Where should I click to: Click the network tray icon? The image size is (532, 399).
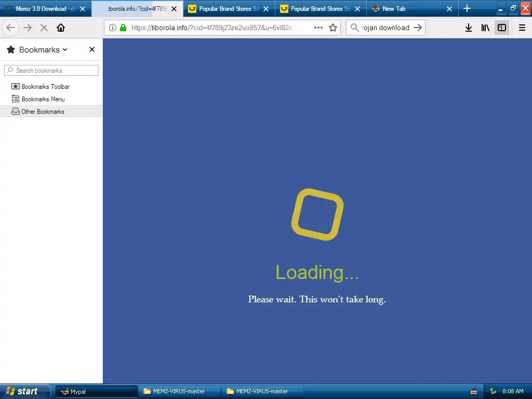click(x=493, y=392)
